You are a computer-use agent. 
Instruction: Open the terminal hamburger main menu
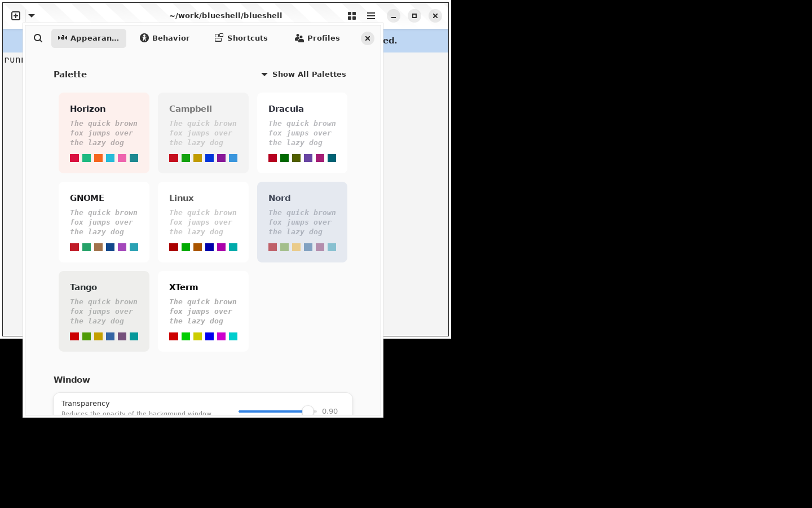click(x=371, y=16)
